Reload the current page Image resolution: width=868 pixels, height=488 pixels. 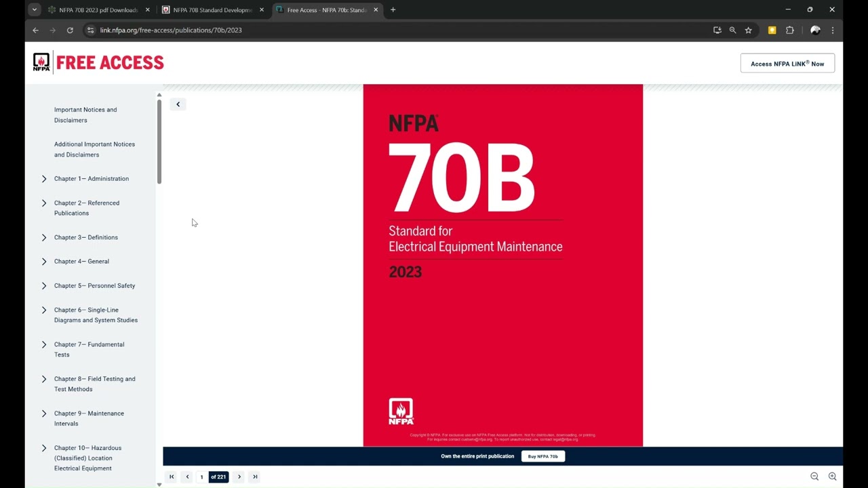point(70,30)
